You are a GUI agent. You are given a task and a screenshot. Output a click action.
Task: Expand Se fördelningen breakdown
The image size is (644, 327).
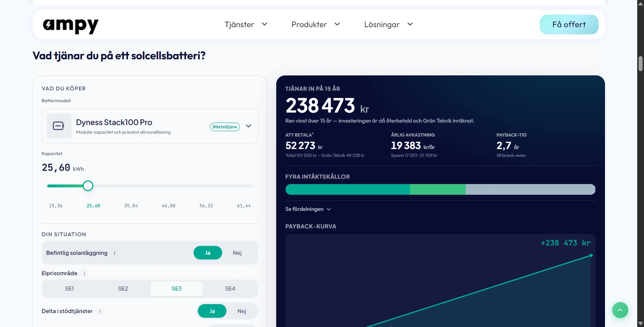point(308,209)
